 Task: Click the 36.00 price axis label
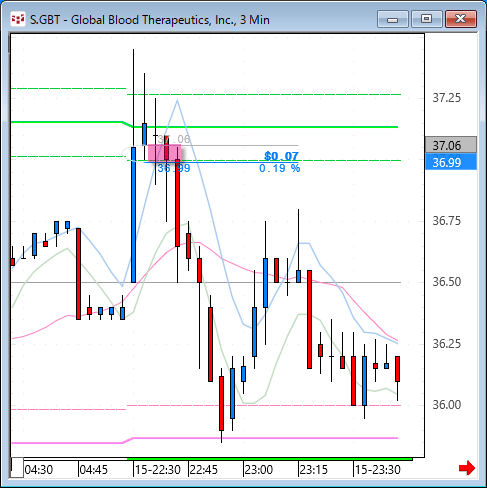pyautogui.click(x=447, y=405)
